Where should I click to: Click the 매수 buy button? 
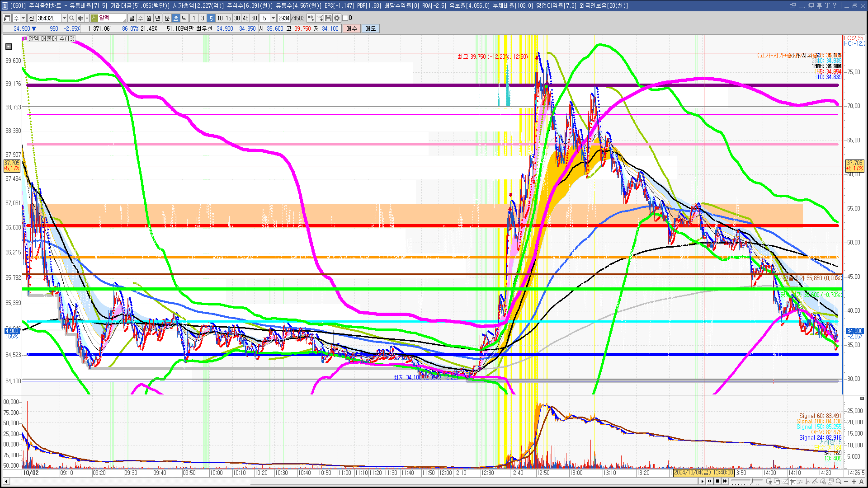click(352, 28)
